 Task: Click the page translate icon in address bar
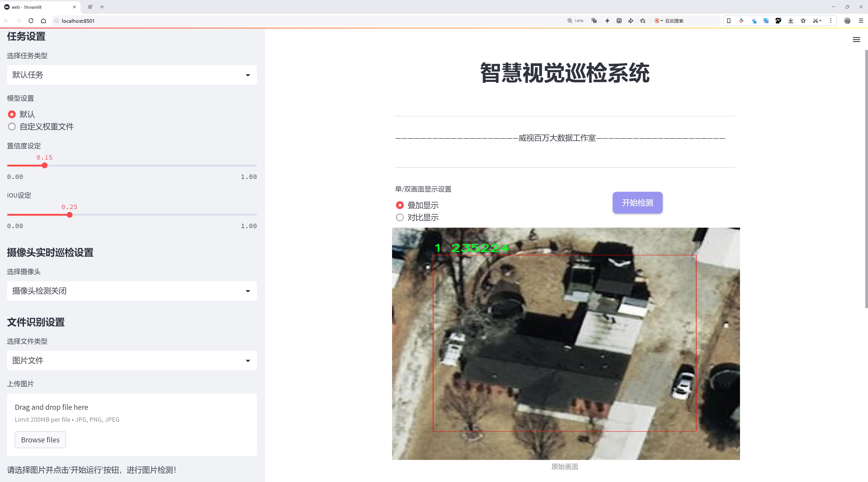594,21
